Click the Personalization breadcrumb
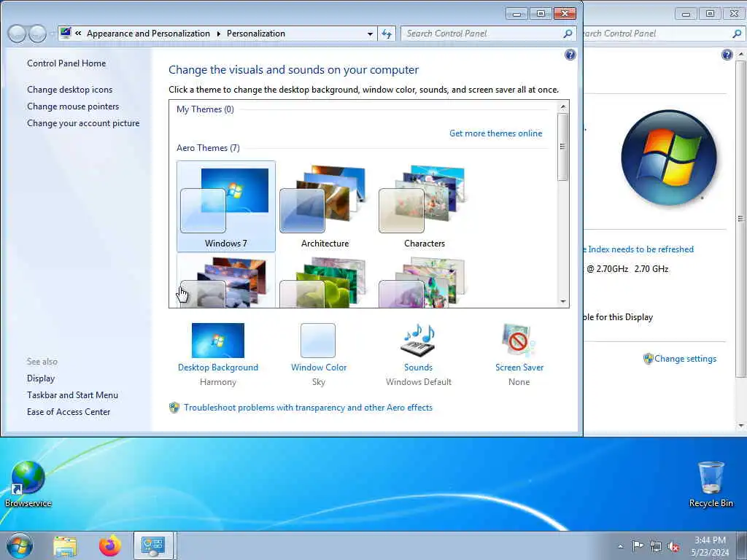The image size is (747, 560). pyautogui.click(x=256, y=34)
